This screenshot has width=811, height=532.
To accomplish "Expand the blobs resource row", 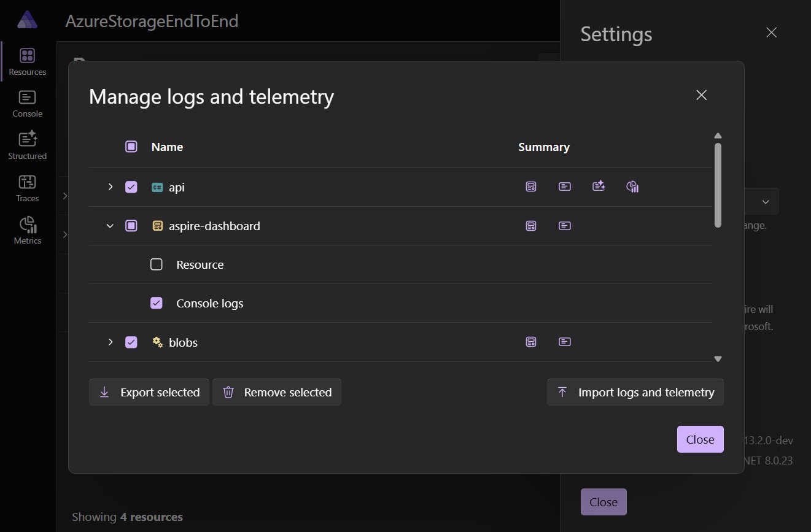I will 110,342.
